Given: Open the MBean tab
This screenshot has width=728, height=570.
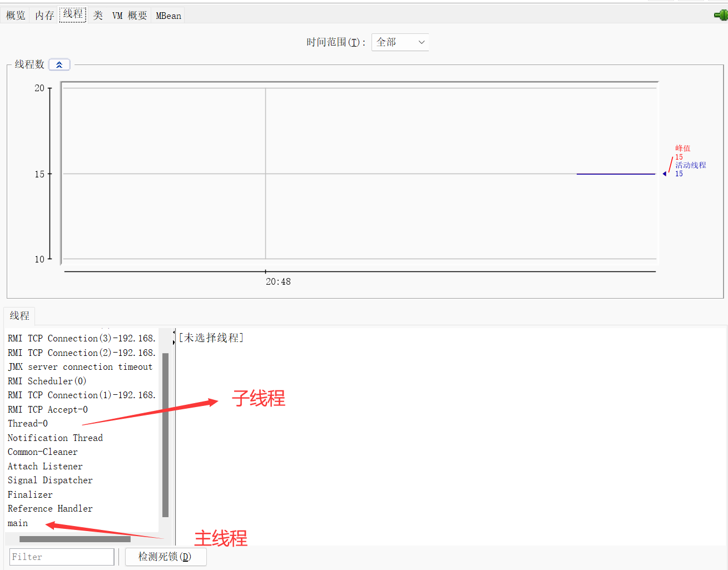Looking at the screenshot, I should (169, 16).
